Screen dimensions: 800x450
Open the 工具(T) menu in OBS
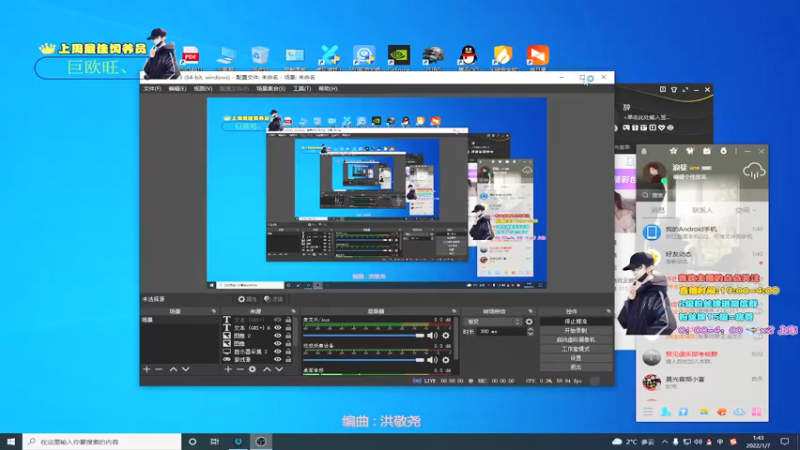point(302,89)
